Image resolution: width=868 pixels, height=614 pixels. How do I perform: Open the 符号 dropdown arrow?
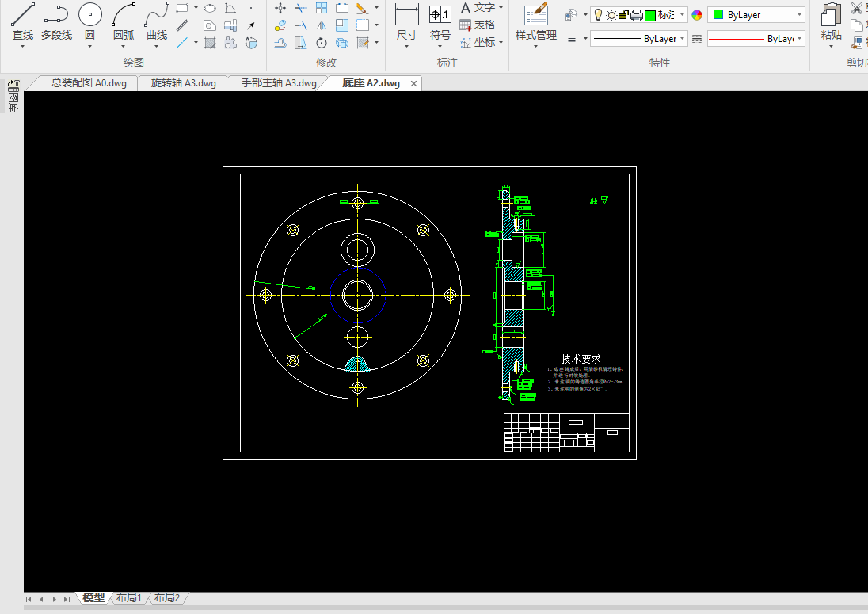(440, 47)
